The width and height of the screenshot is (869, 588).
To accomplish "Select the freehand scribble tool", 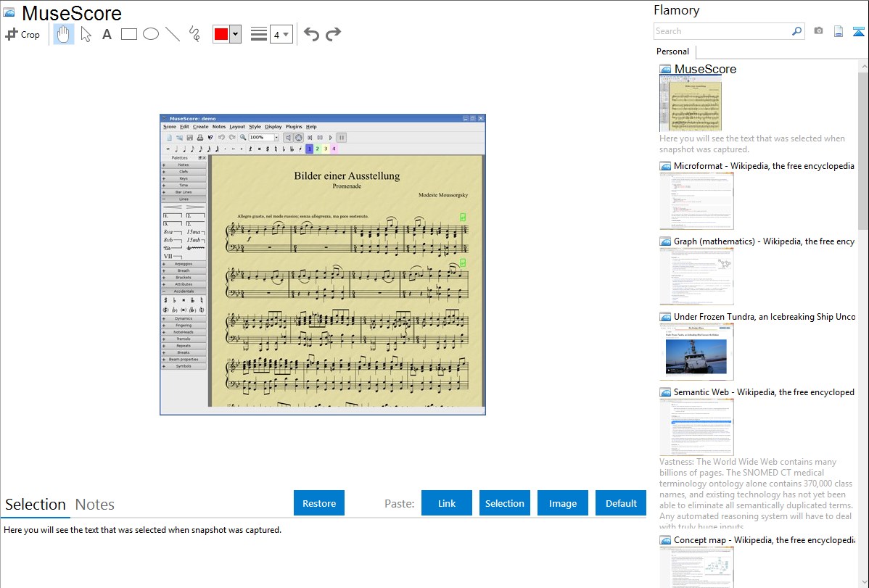I will click(194, 34).
